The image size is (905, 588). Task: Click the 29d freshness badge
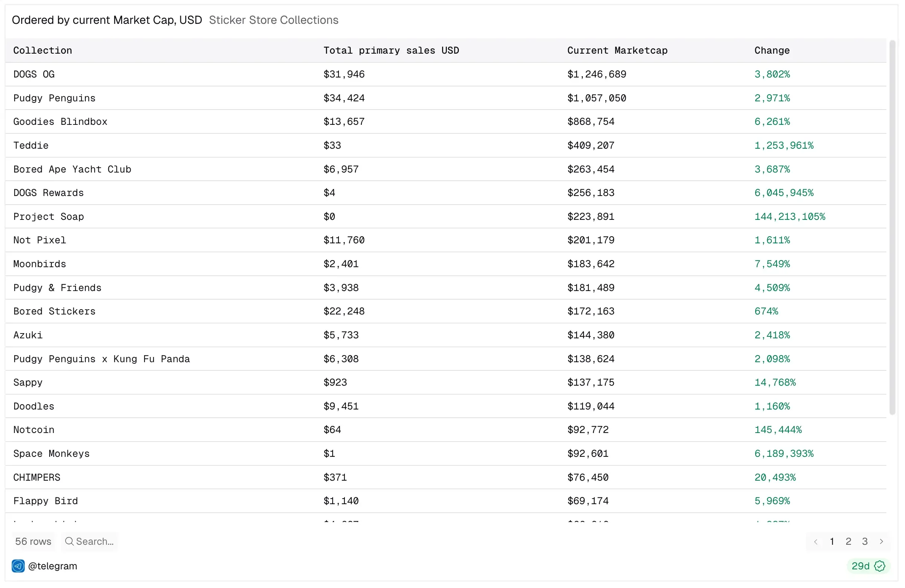(861, 566)
